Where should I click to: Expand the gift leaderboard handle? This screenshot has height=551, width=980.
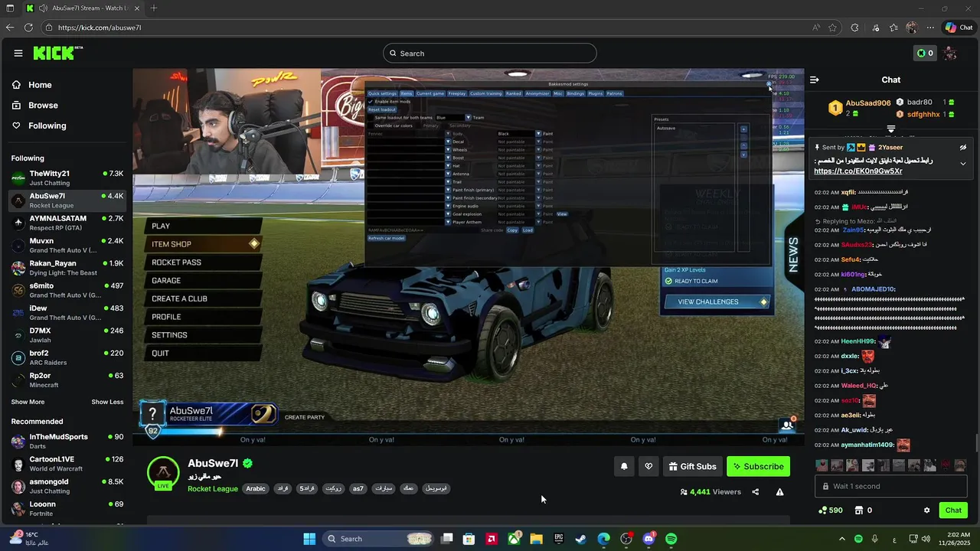(x=891, y=129)
